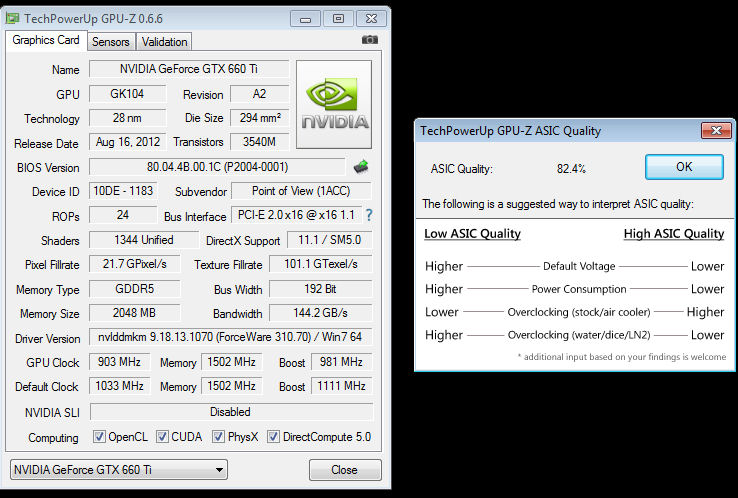738x498 pixels.
Task: Switch to the Validation tab
Action: [x=164, y=42]
